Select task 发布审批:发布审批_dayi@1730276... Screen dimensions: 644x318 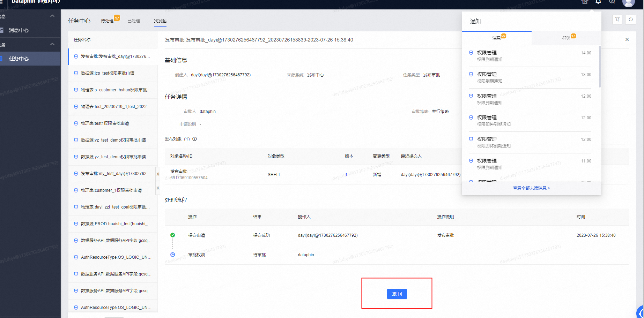113,56
